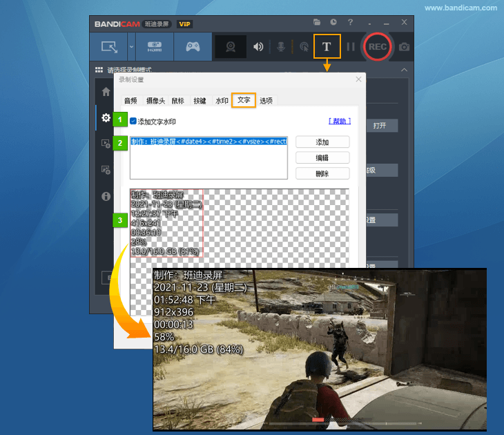Open the output folder icon in title bar
Viewport: 504px width, 435px height.
(x=317, y=22)
